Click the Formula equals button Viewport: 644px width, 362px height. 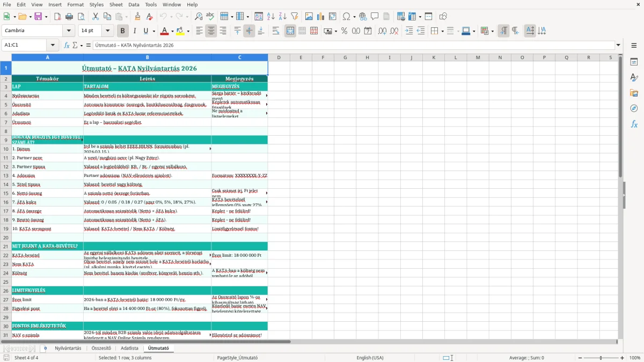tap(88, 45)
